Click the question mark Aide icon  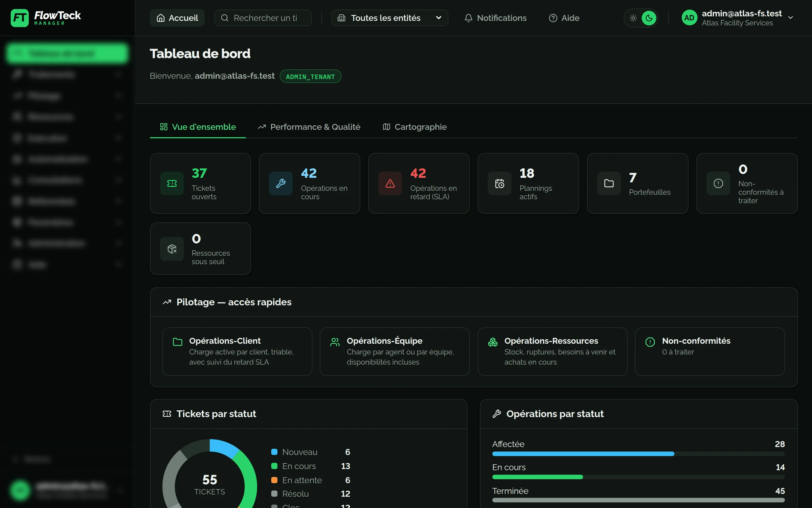coord(553,18)
